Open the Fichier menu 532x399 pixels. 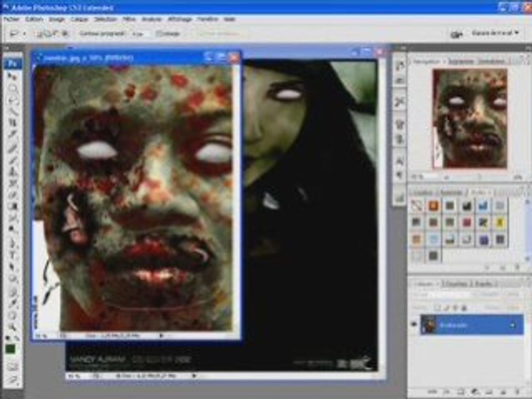pos(12,19)
